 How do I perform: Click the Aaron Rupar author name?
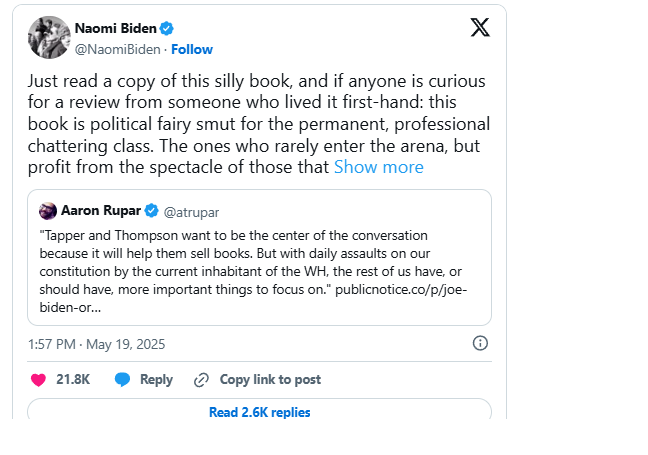tap(101, 211)
